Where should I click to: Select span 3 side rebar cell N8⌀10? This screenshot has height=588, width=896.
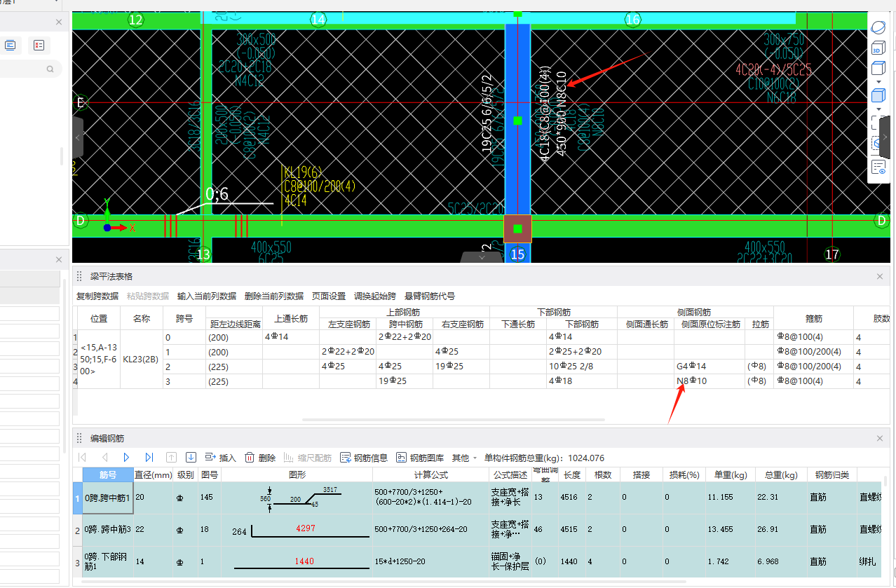coord(709,381)
